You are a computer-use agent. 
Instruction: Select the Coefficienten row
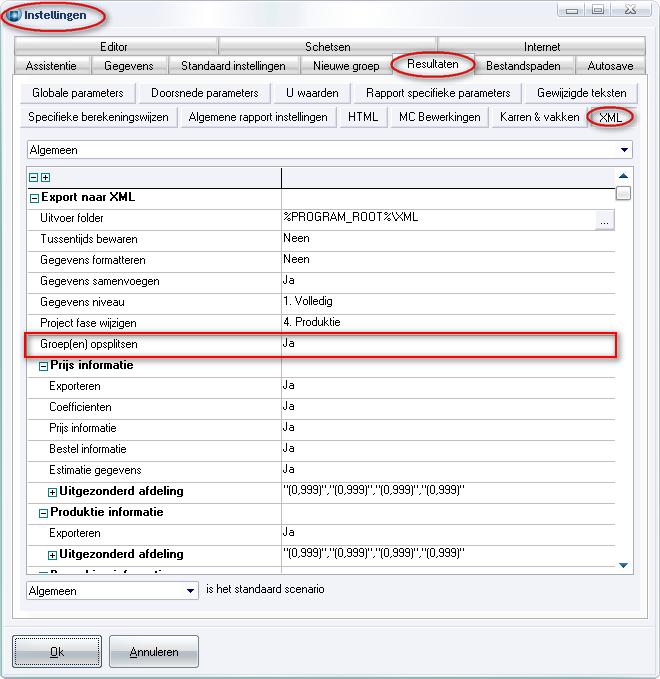click(x=321, y=409)
